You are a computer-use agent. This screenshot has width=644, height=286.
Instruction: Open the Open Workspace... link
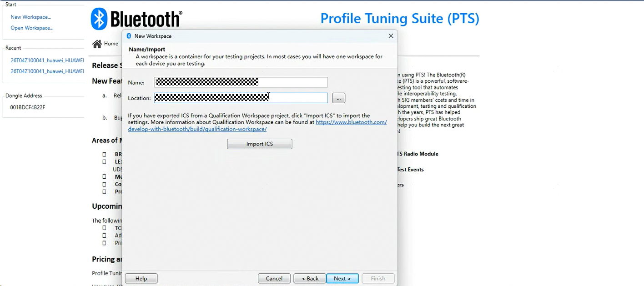32,28
